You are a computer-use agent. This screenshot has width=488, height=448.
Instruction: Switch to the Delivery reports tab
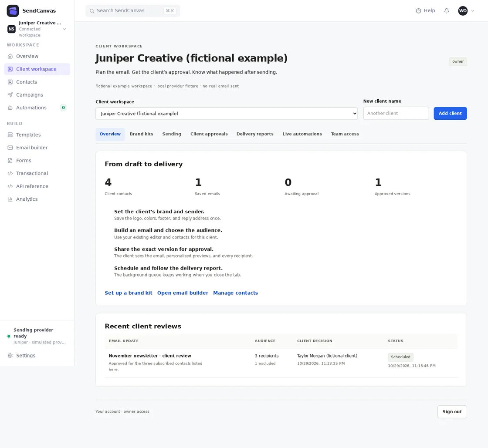[255, 134]
